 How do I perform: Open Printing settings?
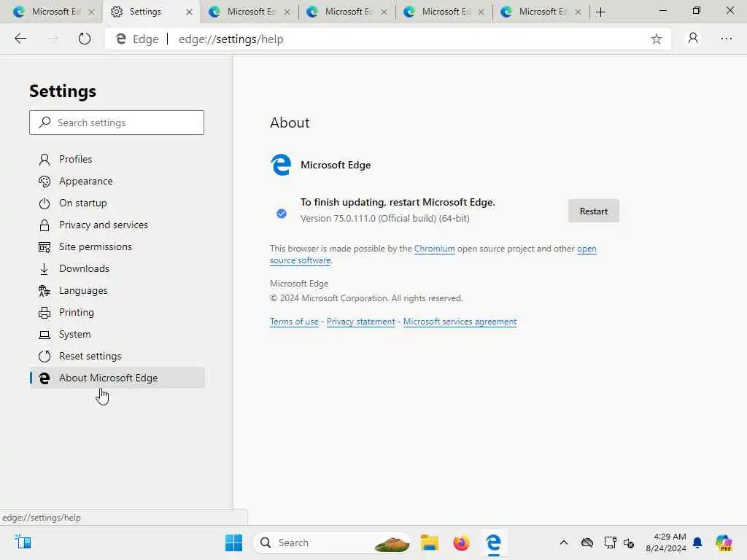pos(117,313)
